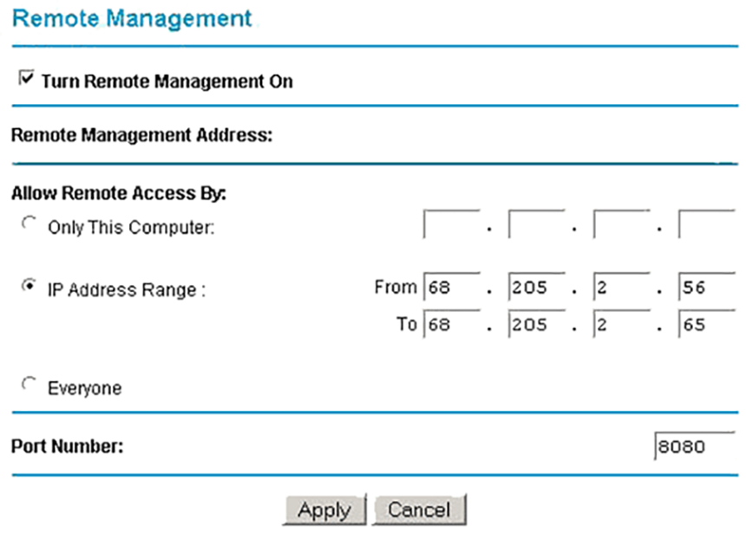
Task: Click second octet field of Only This Computer
Action: click(x=536, y=225)
